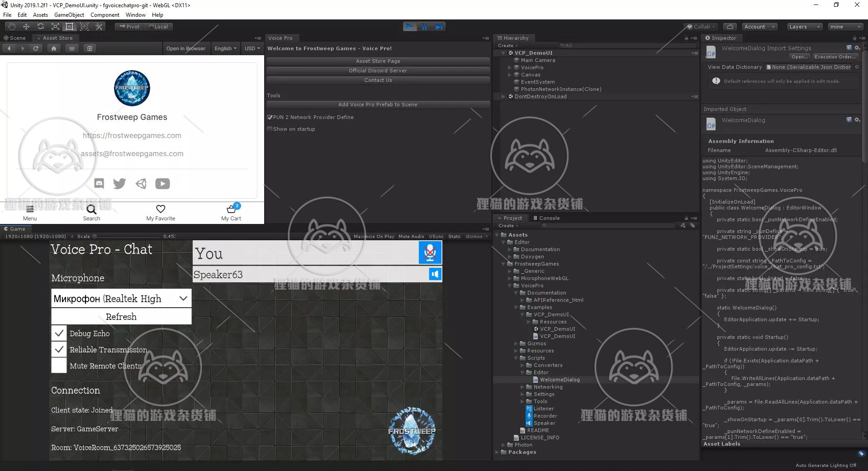Switch to the Console tab
This screenshot has height=471, width=868.
tap(546, 218)
